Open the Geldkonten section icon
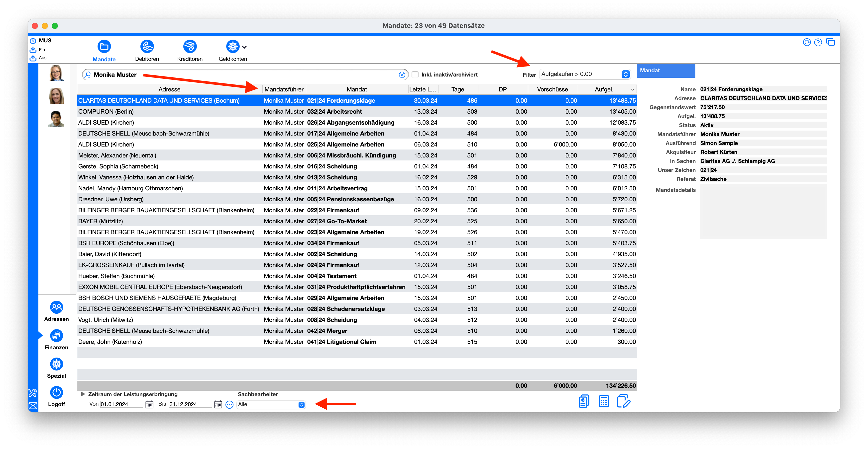 click(x=232, y=46)
